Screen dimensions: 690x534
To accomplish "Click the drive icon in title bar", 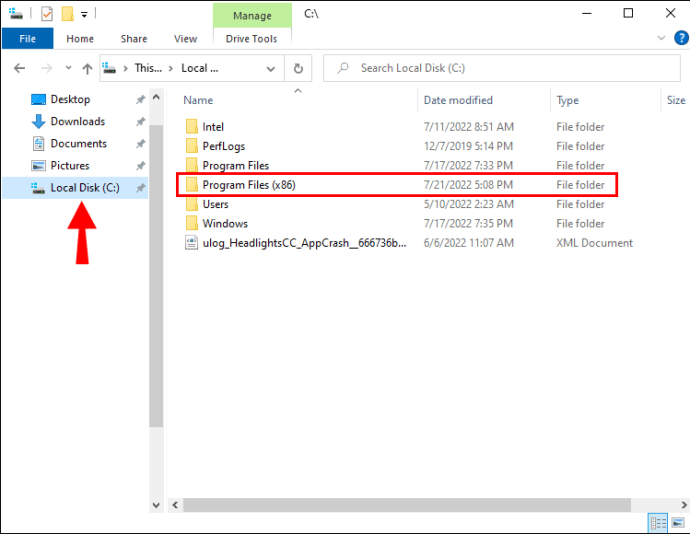I will 16,14.
